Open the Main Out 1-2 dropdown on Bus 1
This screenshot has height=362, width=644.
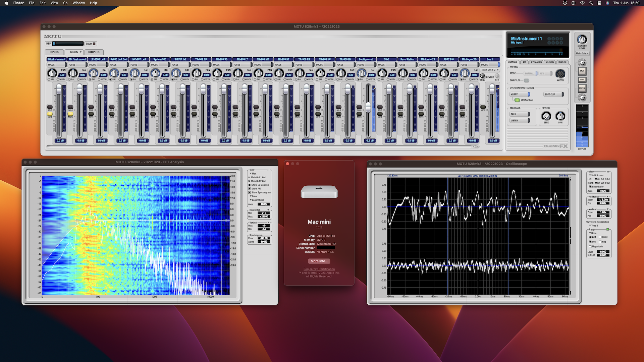[490, 70]
